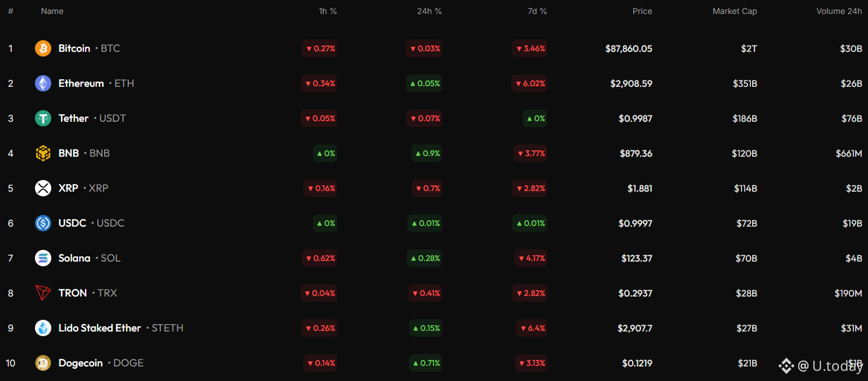Click the Tether coin logo icon
868x381 pixels.
click(x=43, y=118)
